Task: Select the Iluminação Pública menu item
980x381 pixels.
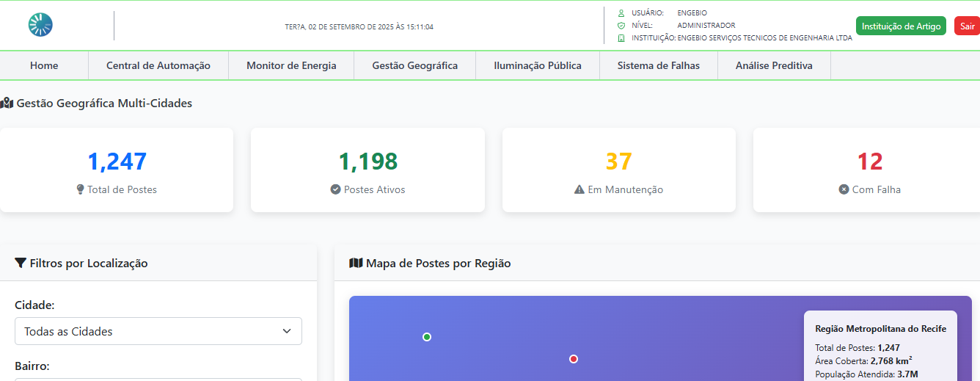Action: click(538, 65)
